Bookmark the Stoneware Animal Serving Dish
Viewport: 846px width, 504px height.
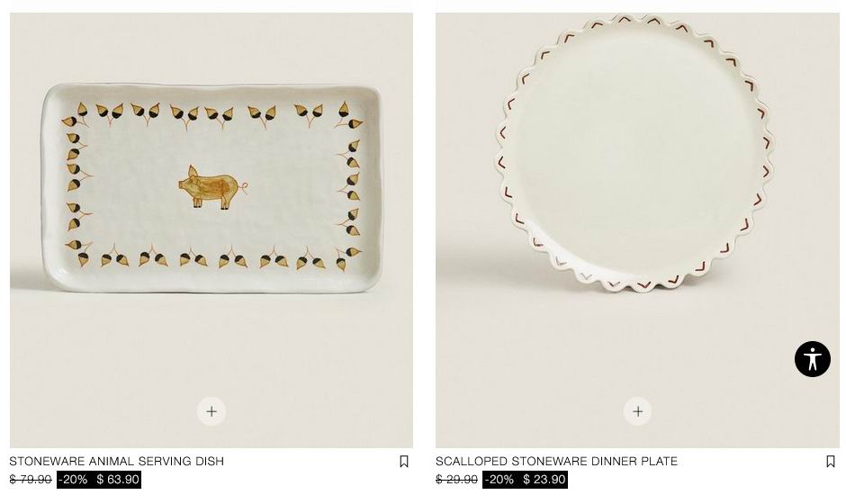[403, 462]
